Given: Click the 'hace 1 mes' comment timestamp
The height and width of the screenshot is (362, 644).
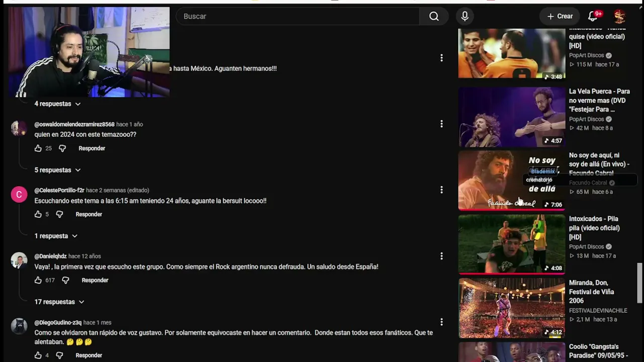Looking at the screenshot, I should [x=97, y=322].
